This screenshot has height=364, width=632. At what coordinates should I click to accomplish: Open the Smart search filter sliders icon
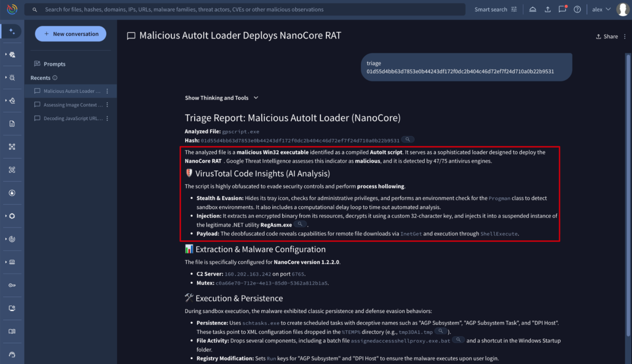[x=514, y=9]
